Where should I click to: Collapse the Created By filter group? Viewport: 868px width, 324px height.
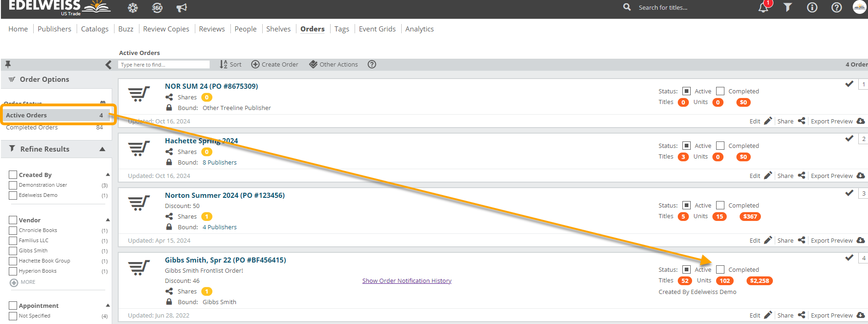tap(108, 175)
